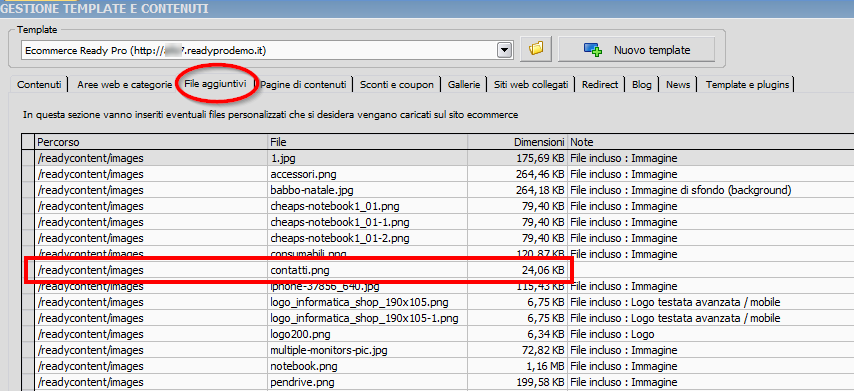
Task: Click the 1,16 MB size cell
Action: point(518,366)
